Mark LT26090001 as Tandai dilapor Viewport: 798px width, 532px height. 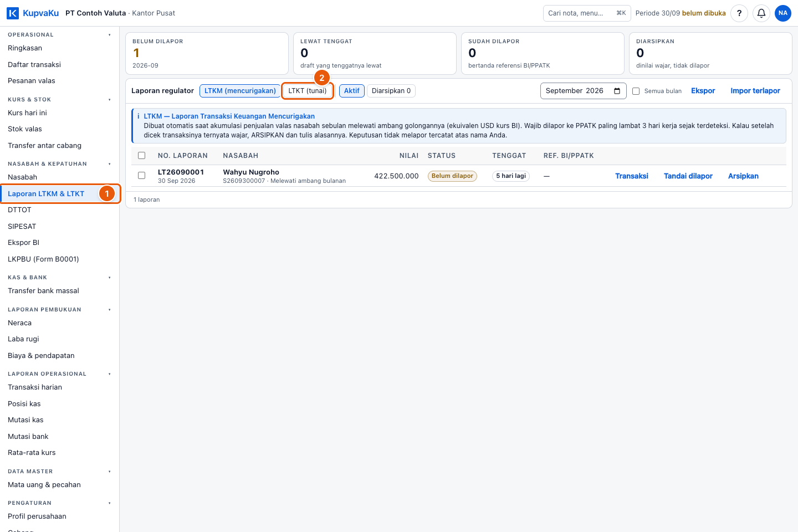(x=688, y=176)
